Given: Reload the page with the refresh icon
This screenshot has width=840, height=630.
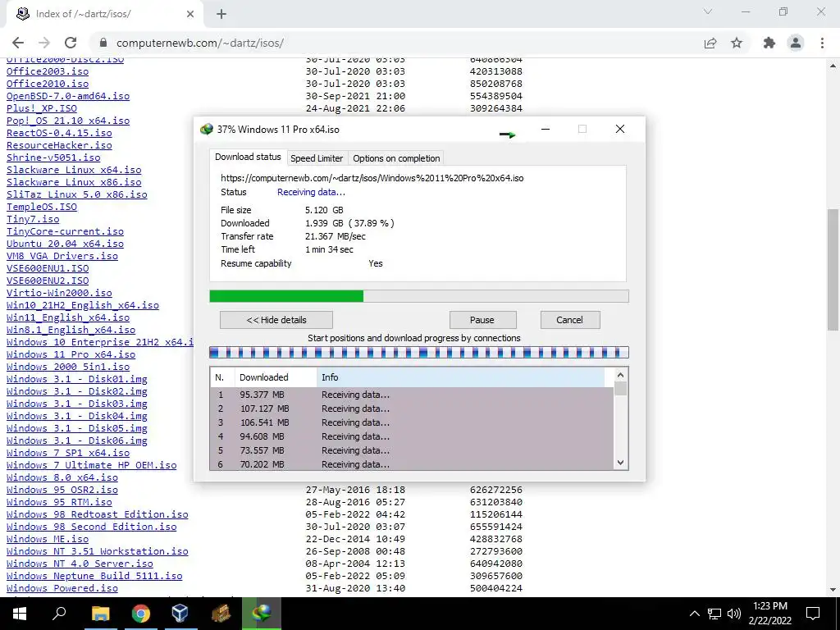Looking at the screenshot, I should click(71, 43).
